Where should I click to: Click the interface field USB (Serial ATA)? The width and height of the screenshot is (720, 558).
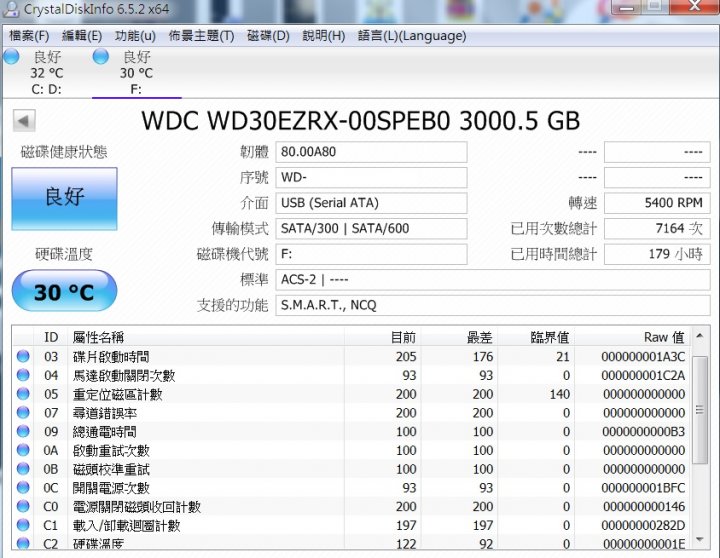pyautogui.click(x=371, y=203)
